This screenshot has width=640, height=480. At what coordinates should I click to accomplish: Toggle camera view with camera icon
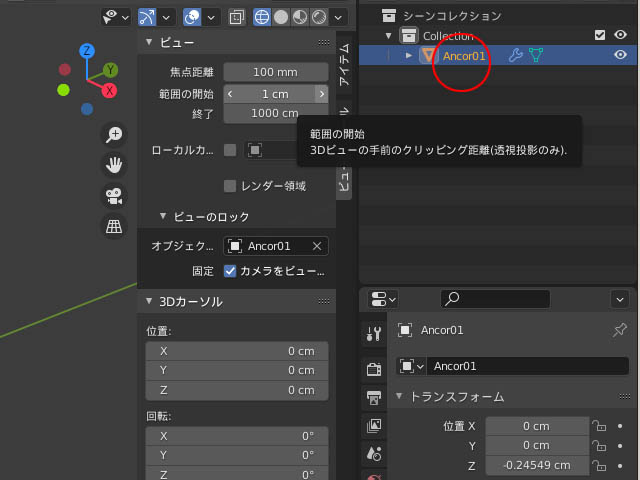[114, 196]
